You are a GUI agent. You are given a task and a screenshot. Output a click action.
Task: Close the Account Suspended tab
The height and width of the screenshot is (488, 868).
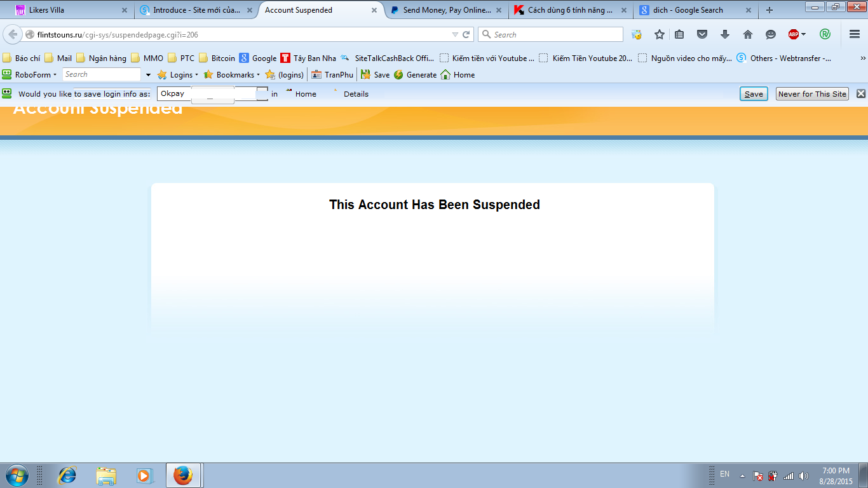pos(374,10)
